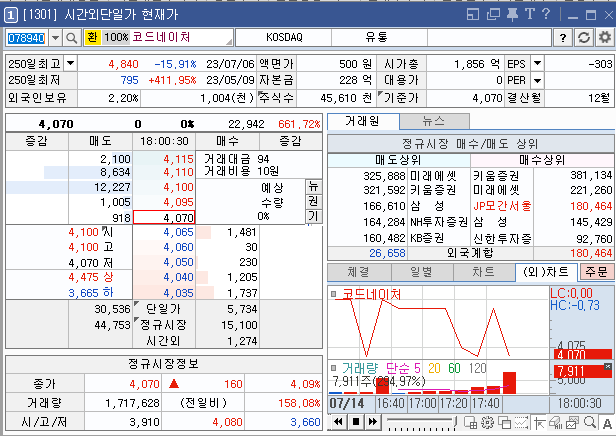Click the chart zoom magnifier icon

coord(590,423)
